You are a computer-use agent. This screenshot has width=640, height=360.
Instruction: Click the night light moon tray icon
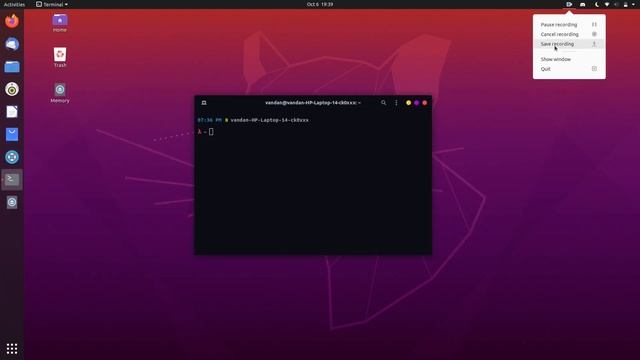click(597, 4)
